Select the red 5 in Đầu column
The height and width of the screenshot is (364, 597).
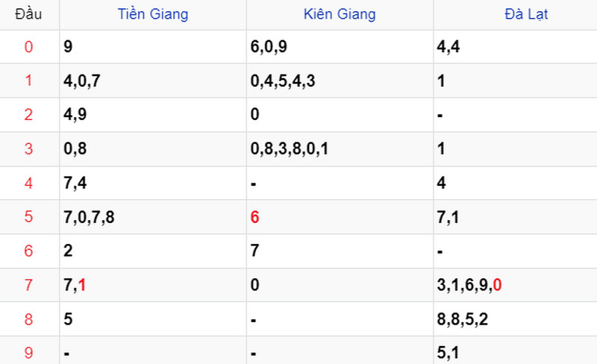coord(28,216)
